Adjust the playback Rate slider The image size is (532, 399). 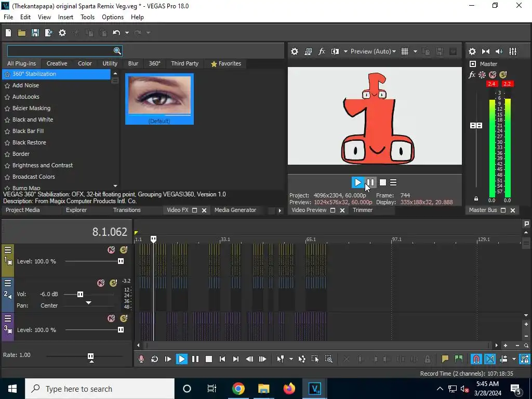click(90, 356)
